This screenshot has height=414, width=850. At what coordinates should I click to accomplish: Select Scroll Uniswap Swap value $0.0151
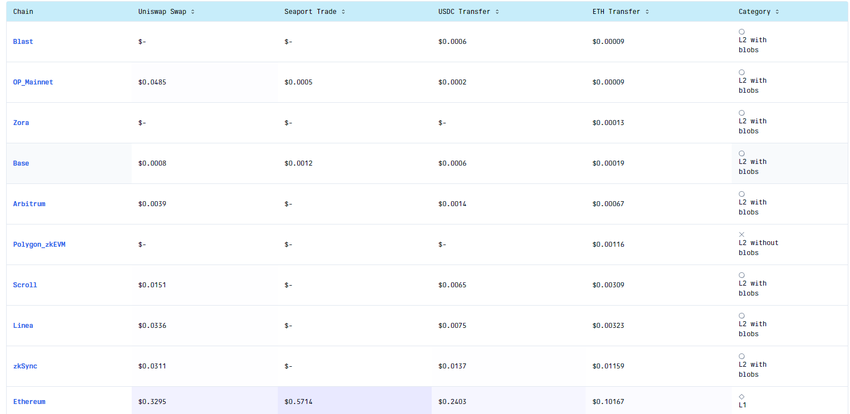[x=152, y=285]
